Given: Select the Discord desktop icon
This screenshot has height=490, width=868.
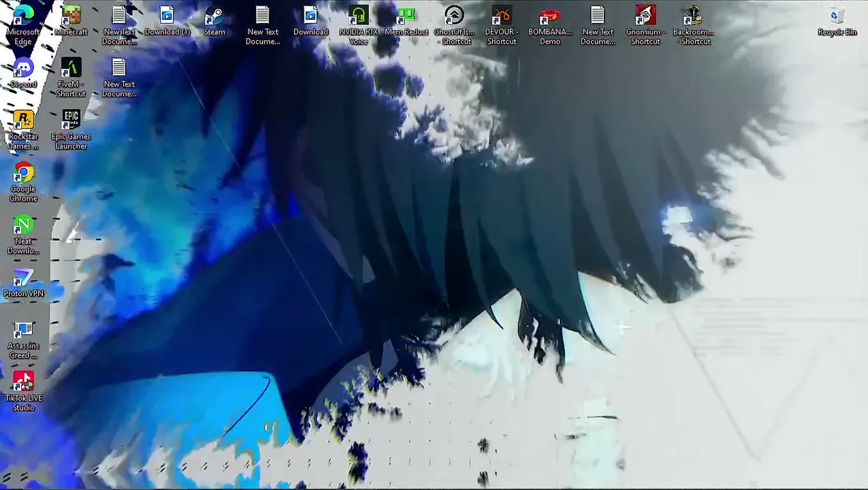Looking at the screenshot, I should (x=23, y=73).
